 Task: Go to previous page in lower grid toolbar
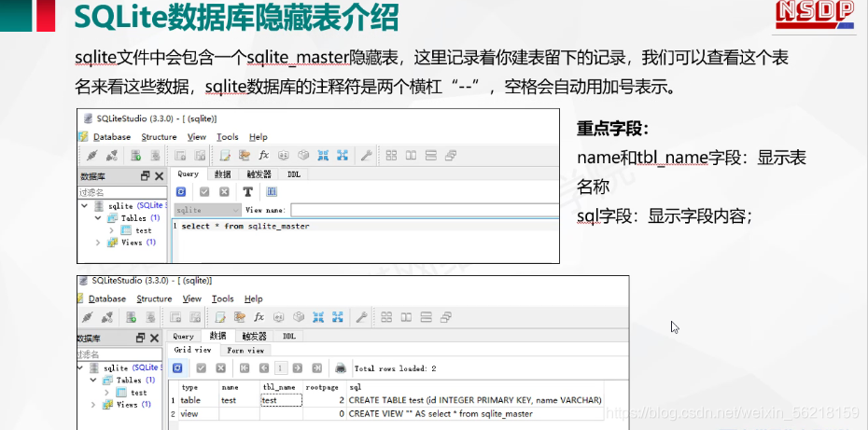pos(264,368)
